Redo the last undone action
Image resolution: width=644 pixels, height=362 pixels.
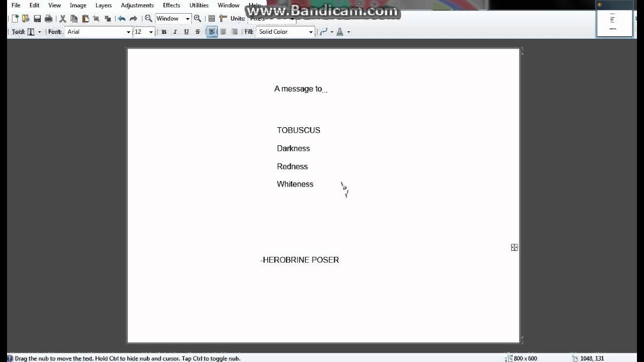coord(133,19)
